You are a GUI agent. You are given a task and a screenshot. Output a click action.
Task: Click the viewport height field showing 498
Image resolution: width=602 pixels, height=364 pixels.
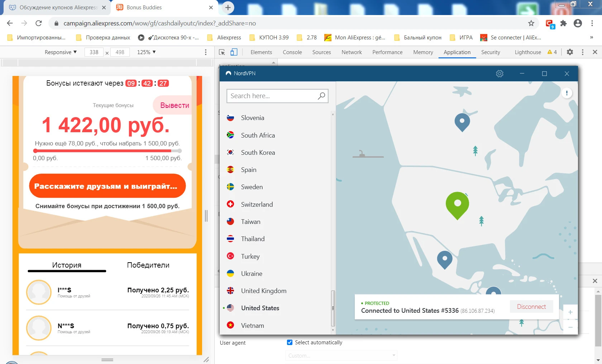(x=120, y=52)
